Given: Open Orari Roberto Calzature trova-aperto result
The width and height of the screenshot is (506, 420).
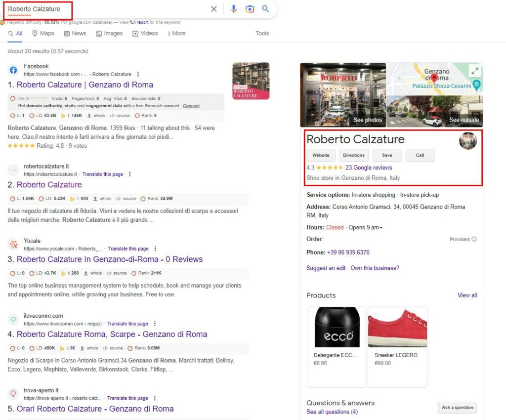Looking at the screenshot, I should click(95, 409).
